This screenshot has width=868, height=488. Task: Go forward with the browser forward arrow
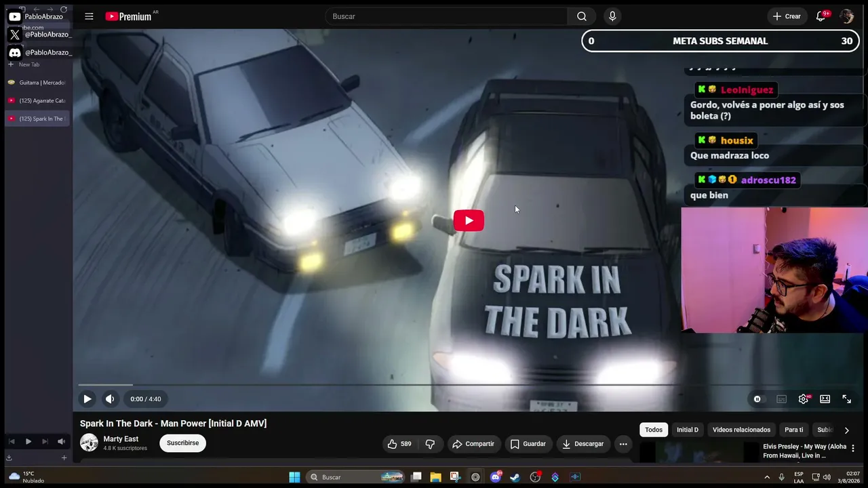50,9
